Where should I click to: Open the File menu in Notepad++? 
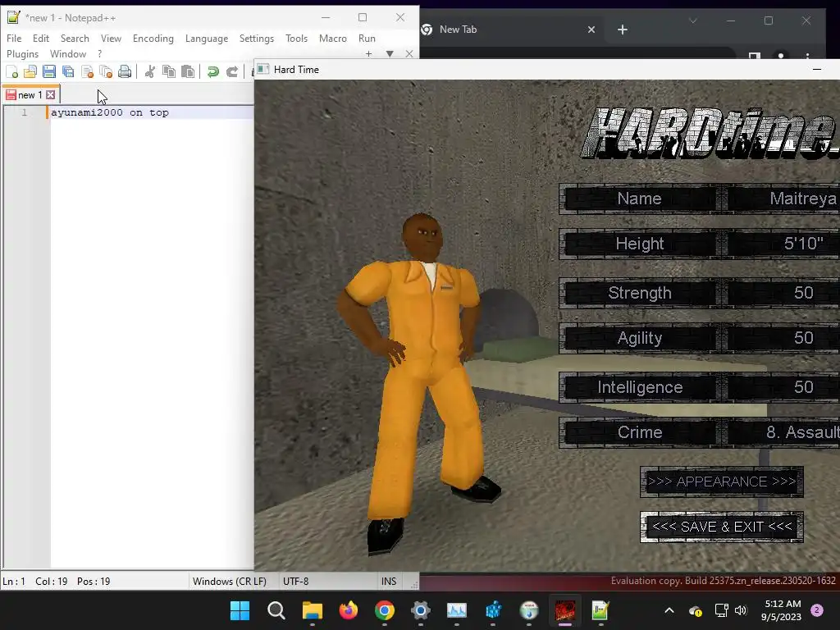coord(14,39)
